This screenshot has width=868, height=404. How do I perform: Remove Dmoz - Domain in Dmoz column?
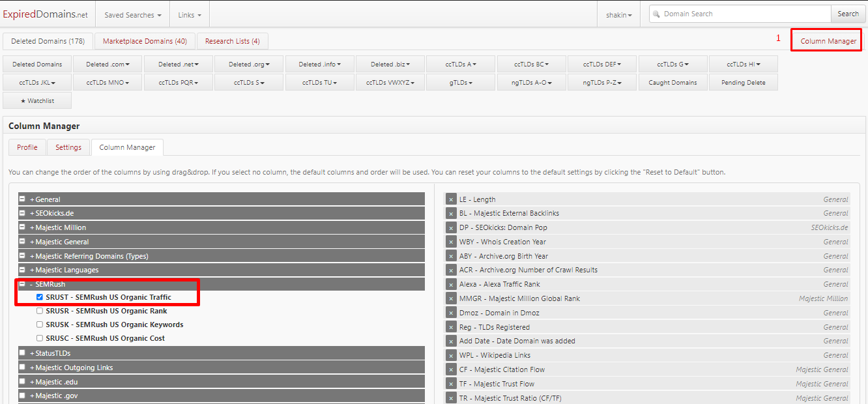pos(451,313)
